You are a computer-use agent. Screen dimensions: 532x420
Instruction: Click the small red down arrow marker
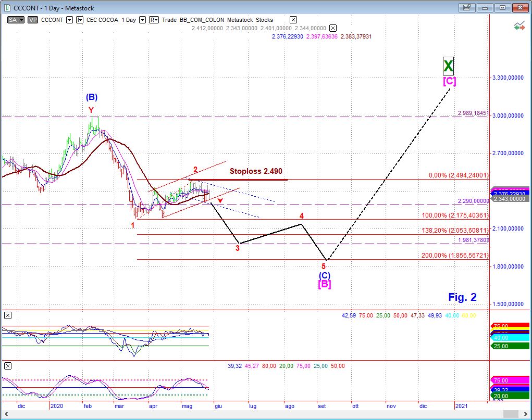coord(221,200)
